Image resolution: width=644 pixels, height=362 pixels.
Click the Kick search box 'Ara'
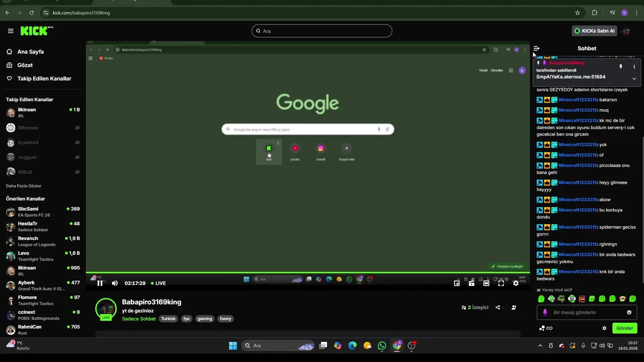point(322,31)
